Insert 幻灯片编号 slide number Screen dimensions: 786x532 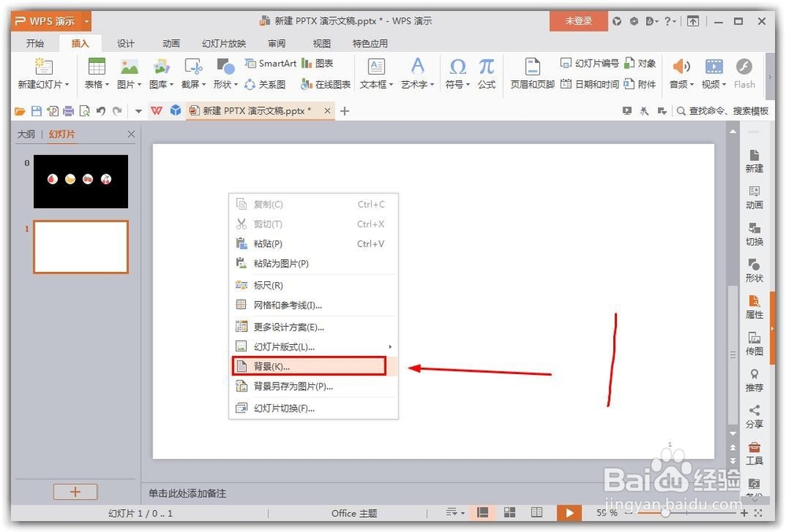pyautogui.click(x=589, y=63)
